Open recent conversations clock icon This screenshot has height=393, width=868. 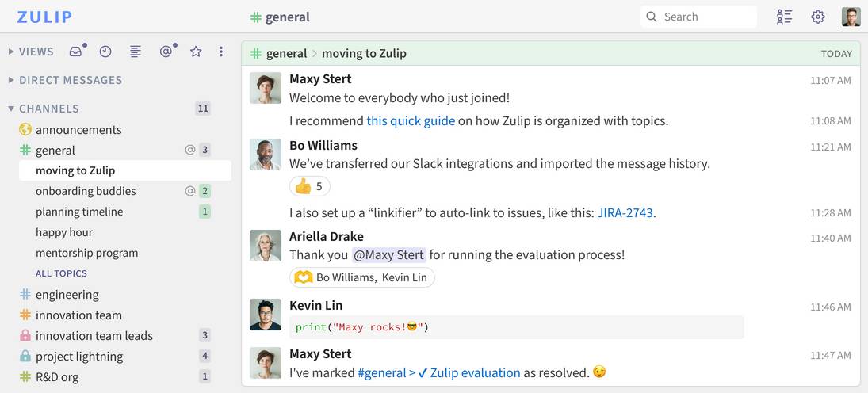click(105, 52)
